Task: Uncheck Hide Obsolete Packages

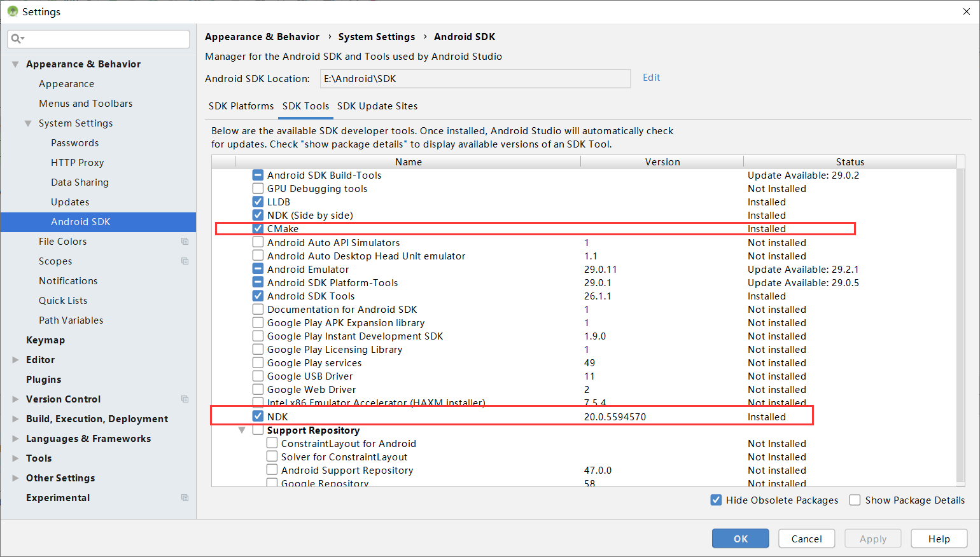Action: point(716,500)
